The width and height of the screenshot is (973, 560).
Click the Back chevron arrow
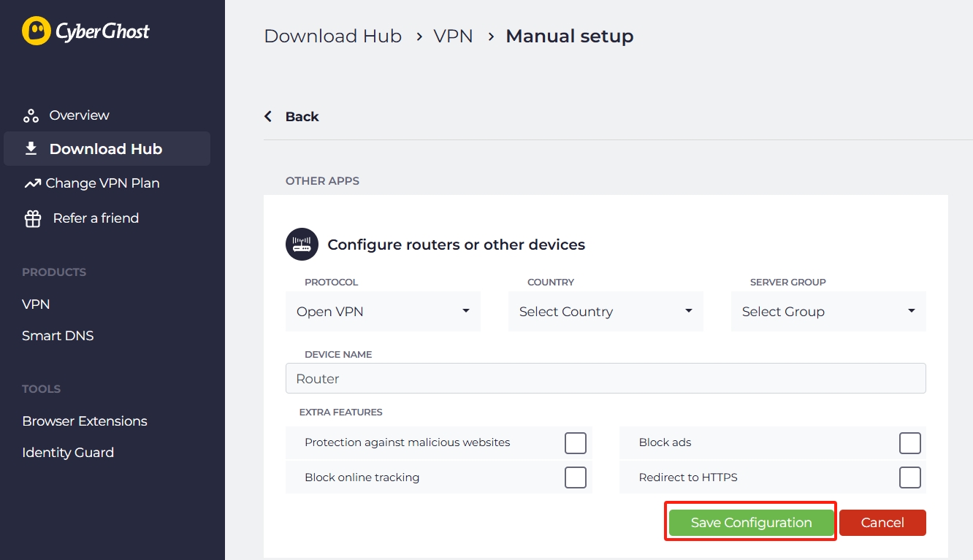click(268, 117)
